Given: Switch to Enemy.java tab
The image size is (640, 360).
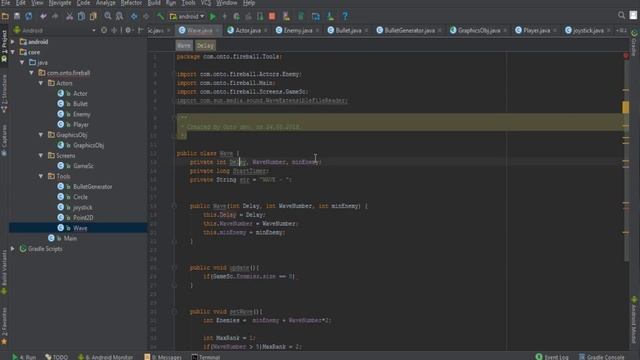Looking at the screenshot, I should point(298,31).
